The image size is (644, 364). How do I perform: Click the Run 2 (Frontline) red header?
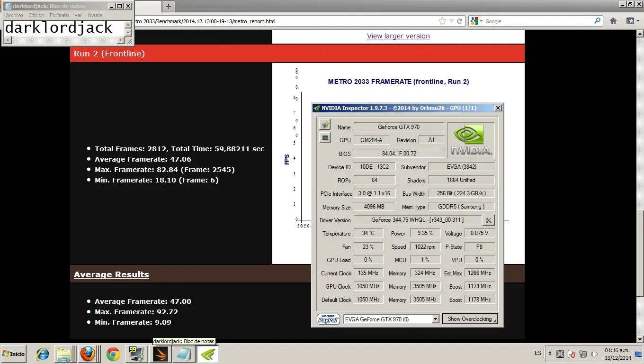pyautogui.click(x=297, y=54)
